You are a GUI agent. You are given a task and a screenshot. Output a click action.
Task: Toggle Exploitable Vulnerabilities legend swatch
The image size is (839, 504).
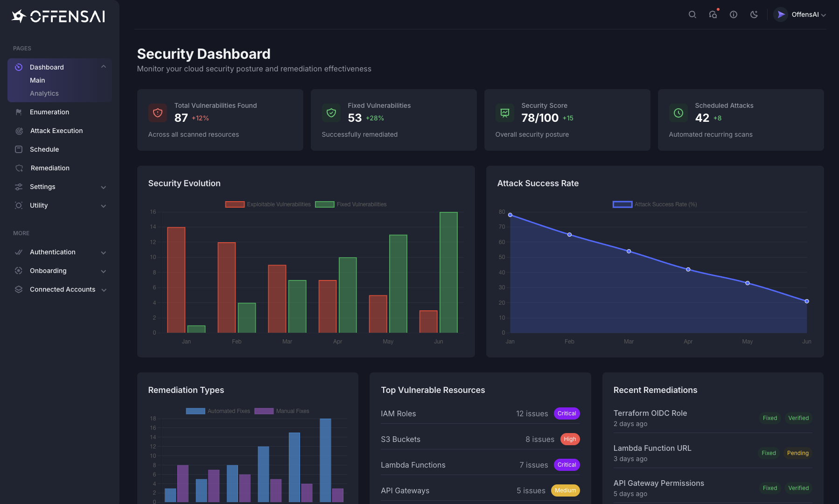pyautogui.click(x=235, y=204)
